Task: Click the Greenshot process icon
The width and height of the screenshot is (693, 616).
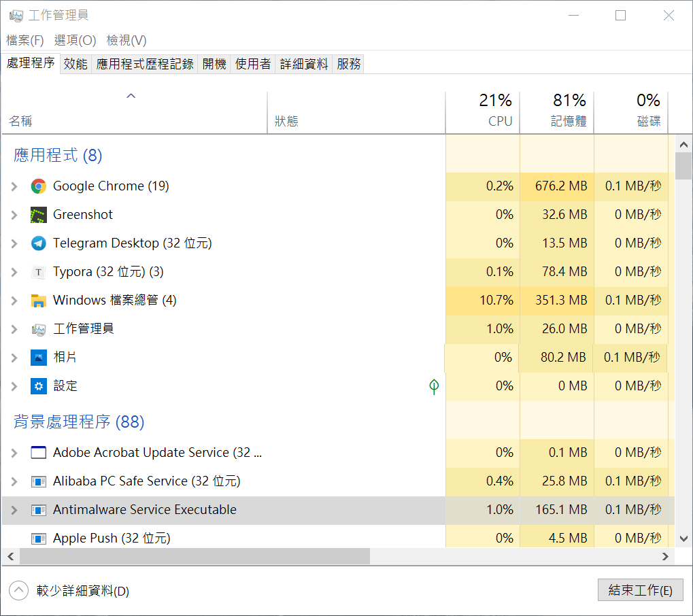Action: click(39, 215)
